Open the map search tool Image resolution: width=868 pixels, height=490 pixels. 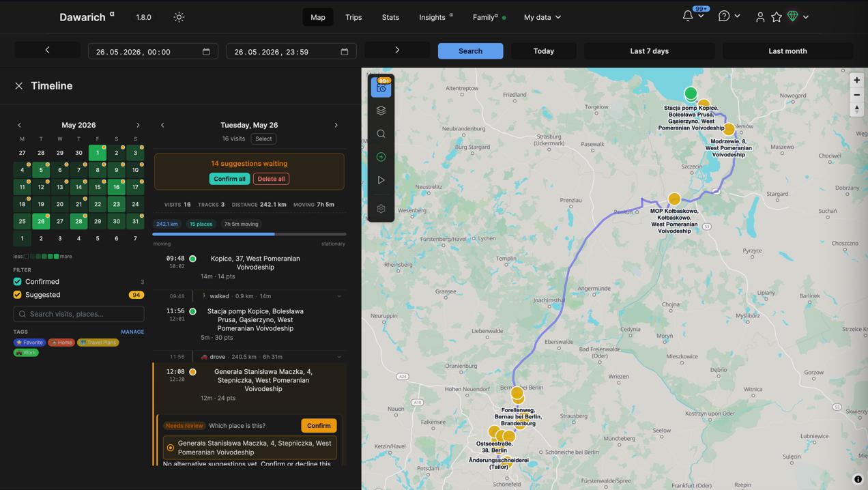381,134
